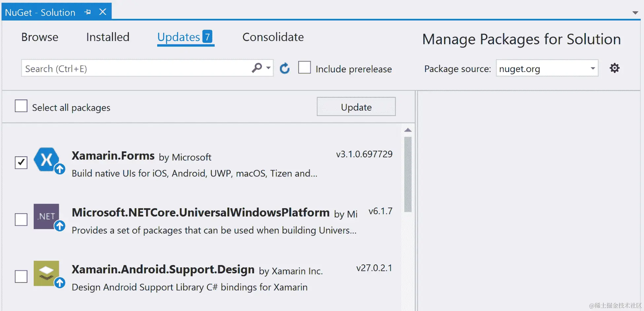Select Xamarin.Android.Support.Design package name
The image size is (644, 311).
(x=163, y=269)
